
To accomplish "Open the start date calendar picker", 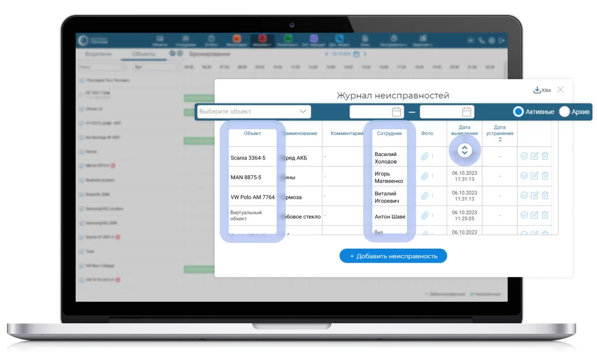I will [x=396, y=112].
